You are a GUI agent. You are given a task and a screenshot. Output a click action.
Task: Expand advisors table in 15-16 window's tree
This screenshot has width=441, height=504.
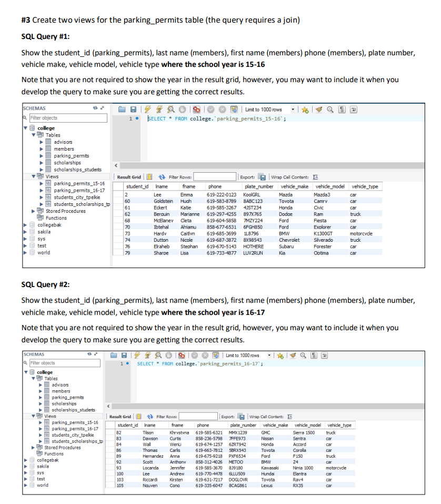[x=42, y=142]
